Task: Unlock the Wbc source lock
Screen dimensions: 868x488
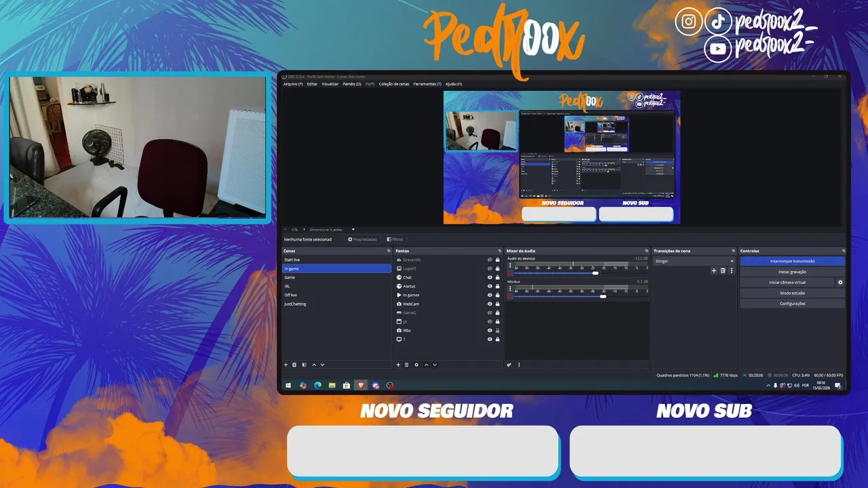Action: [498, 330]
